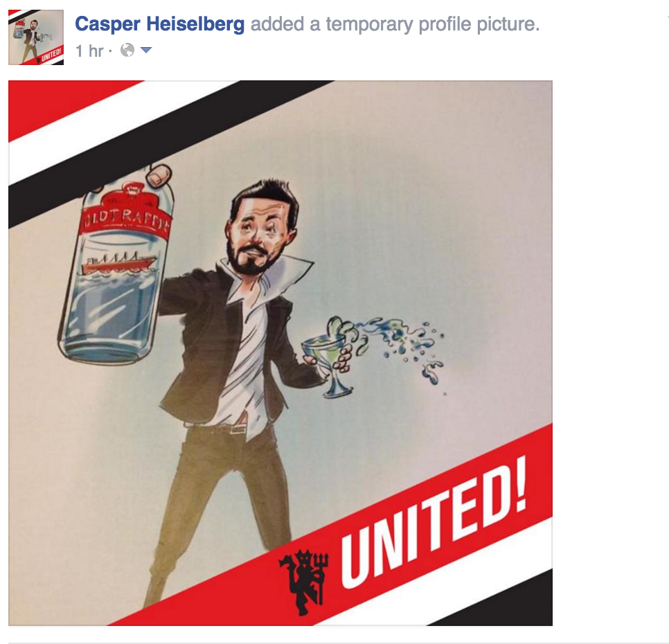Click the globe public audience icon
The width and height of the screenshot is (669, 644).
click(x=127, y=51)
